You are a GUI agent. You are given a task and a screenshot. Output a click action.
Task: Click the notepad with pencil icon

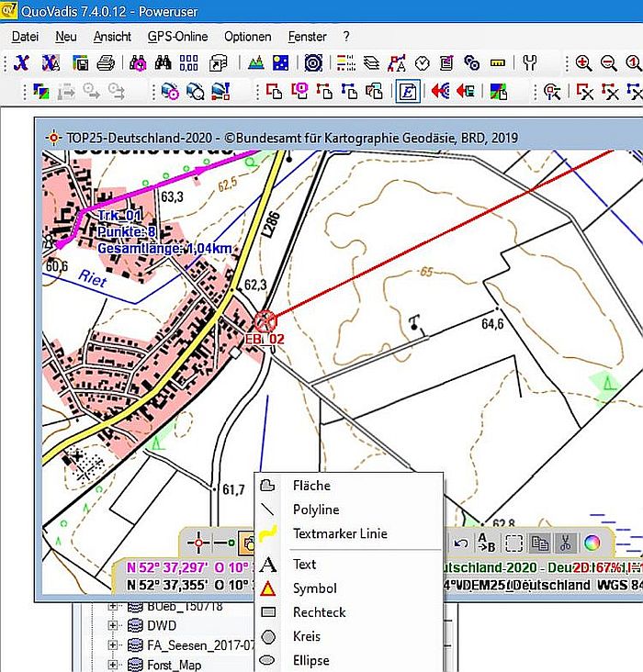click(446, 63)
